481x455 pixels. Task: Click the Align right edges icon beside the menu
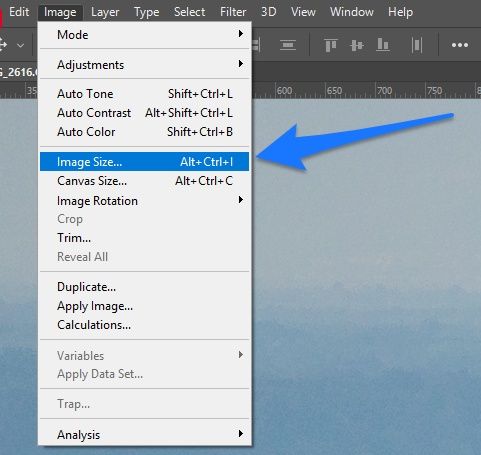pyautogui.click(x=256, y=45)
